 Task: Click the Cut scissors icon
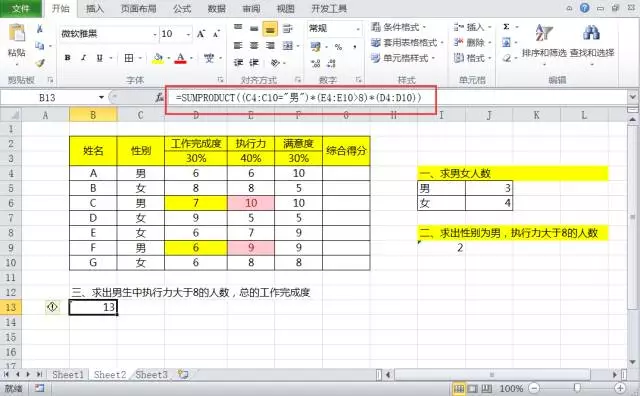[40, 29]
